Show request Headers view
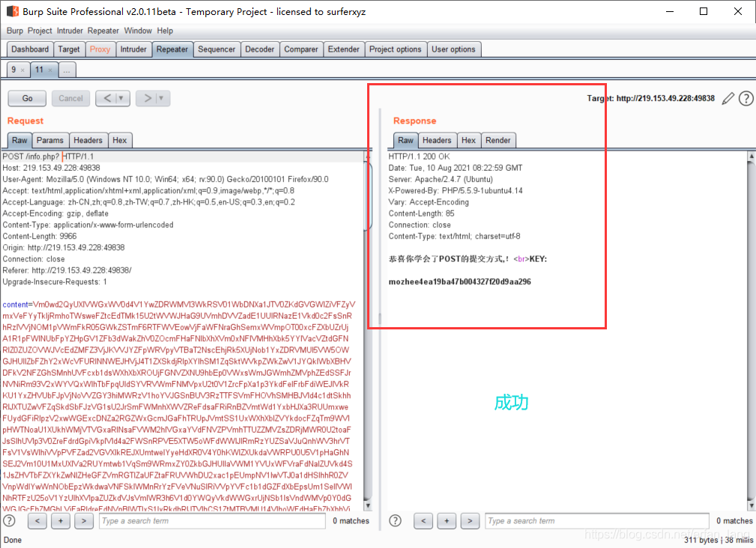 coord(88,140)
